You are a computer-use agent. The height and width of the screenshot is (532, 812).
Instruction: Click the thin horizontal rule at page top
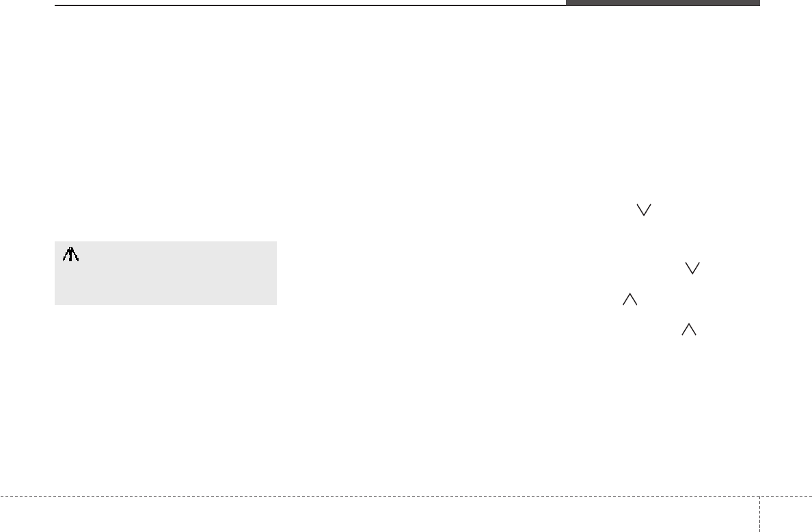pyautogui.click(x=308, y=5)
